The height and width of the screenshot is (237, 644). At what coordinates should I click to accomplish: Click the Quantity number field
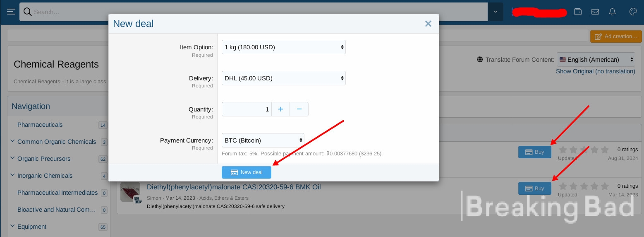point(247,109)
